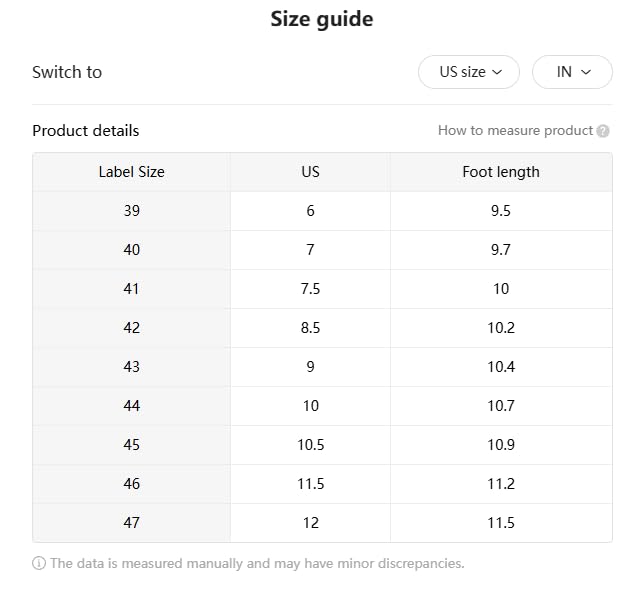This screenshot has height=605, width=644.
Task: Click the US column header
Action: (310, 172)
